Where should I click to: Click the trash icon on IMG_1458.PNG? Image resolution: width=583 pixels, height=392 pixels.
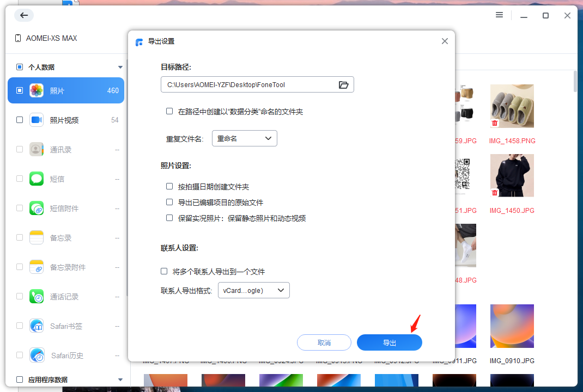click(494, 123)
